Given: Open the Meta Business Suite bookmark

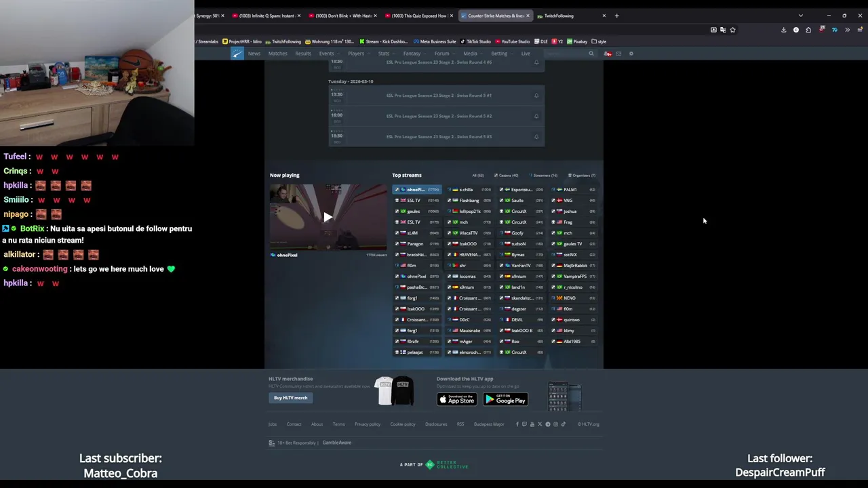Looking at the screenshot, I should (435, 41).
